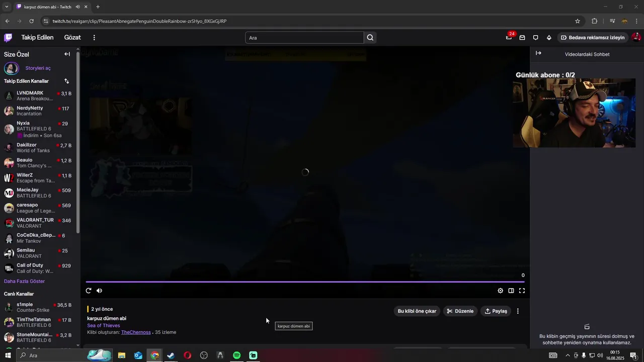Screen dimensions: 644x362
Task: Reload the page in Chrome
Action: coord(31,21)
